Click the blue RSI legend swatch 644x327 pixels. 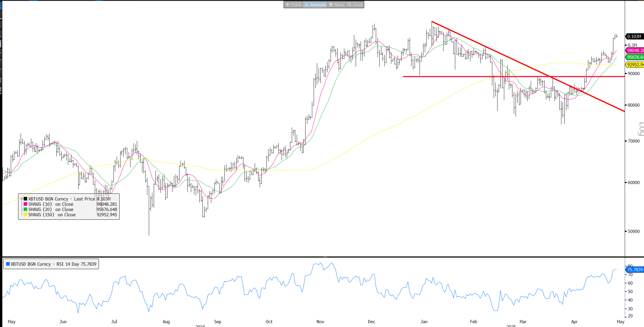[x=8, y=264]
